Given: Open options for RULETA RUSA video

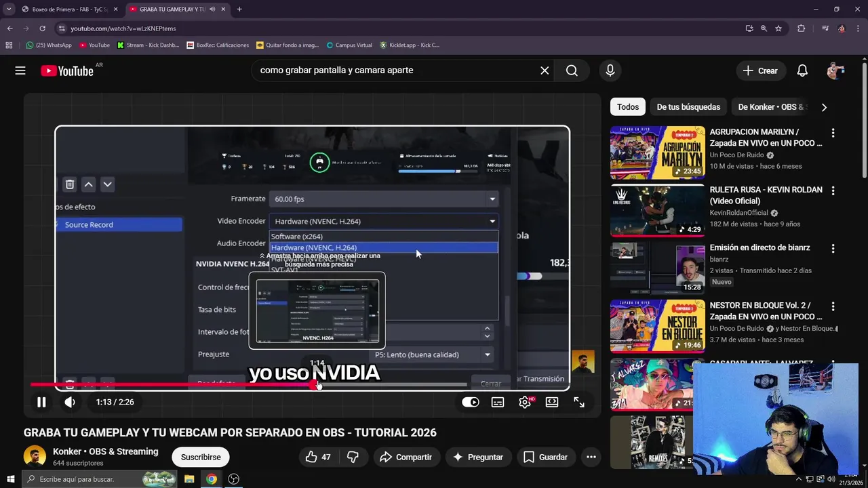Looking at the screenshot, I should point(833,191).
